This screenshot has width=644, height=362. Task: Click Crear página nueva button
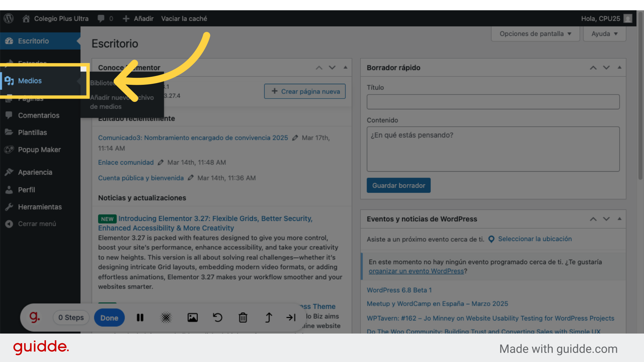pos(305,91)
